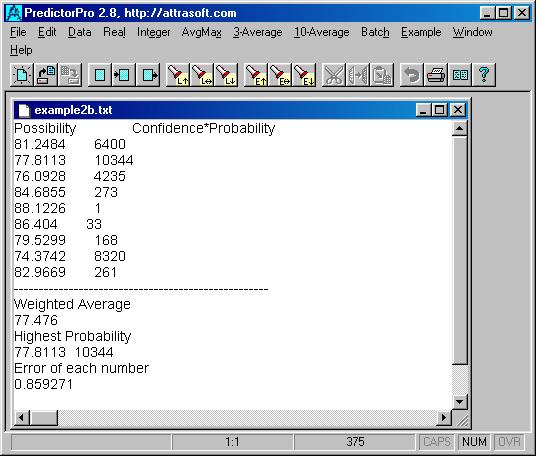
Task: Click the tile windows toolbar icon
Action: point(460,75)
